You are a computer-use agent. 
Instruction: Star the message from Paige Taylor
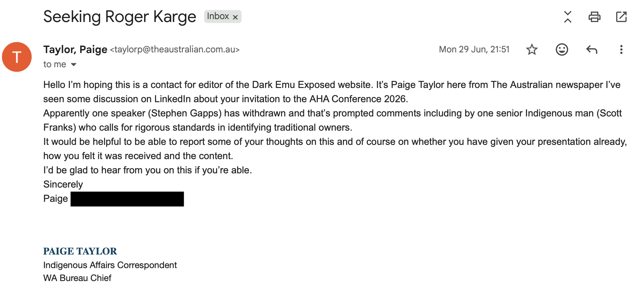point(532,49)
